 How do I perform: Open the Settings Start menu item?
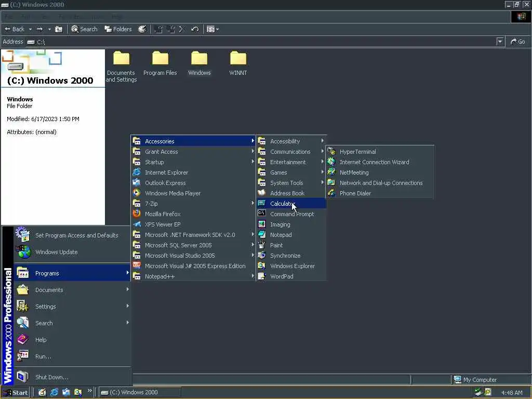(x=72, y=307)
